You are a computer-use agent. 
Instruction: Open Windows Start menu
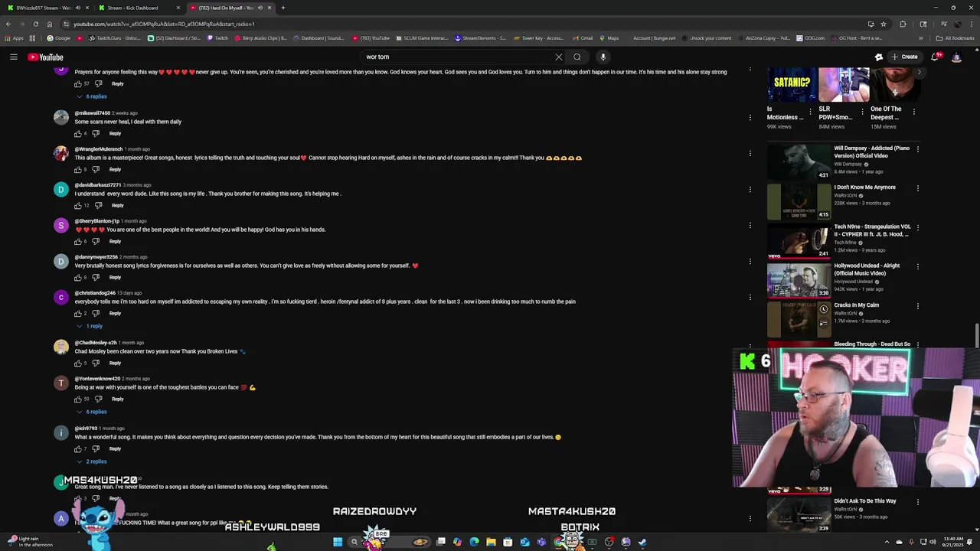338,542
